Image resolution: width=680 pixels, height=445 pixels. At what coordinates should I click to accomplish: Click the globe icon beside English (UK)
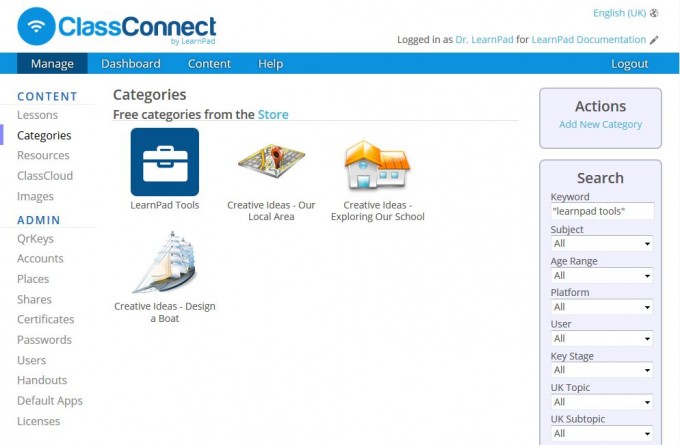(x=654, y=13)
